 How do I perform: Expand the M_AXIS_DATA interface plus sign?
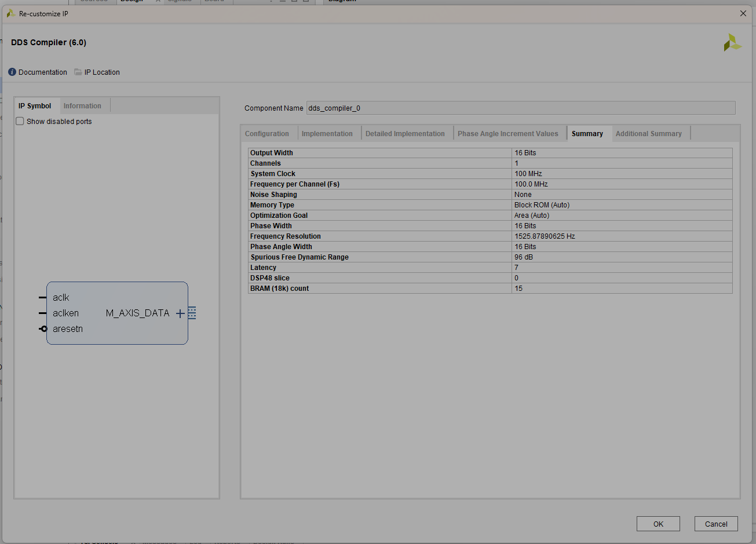point(180,313)
